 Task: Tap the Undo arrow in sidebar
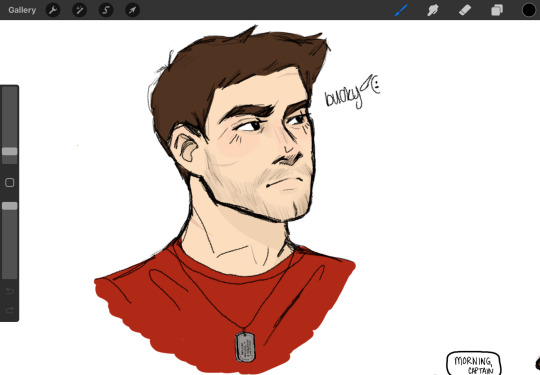coord(10,292)
